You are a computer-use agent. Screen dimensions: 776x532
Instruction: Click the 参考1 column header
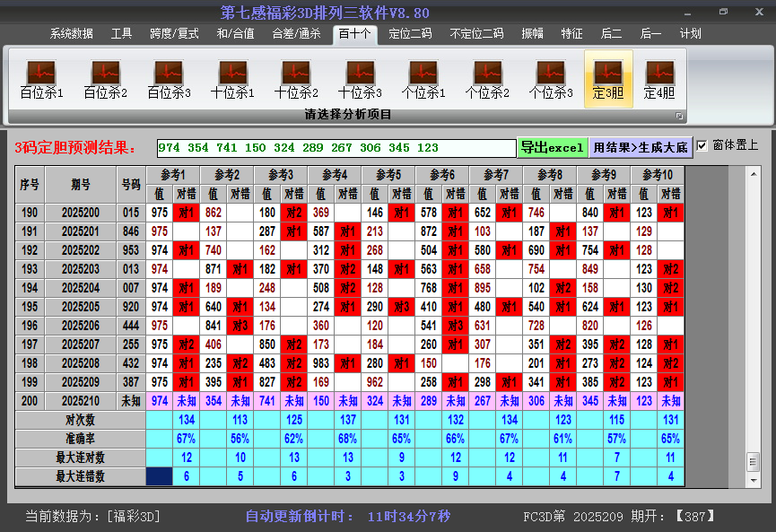click(173, 175)
